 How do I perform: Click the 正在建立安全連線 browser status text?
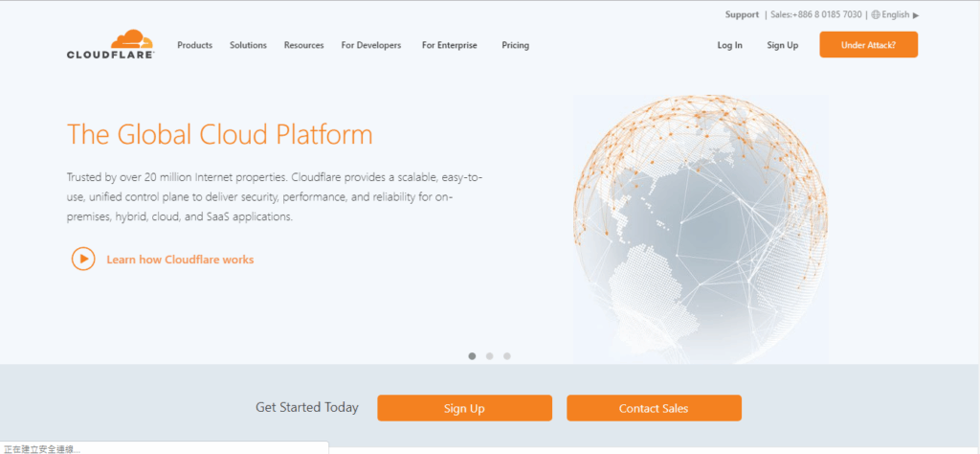pos(42,449)
